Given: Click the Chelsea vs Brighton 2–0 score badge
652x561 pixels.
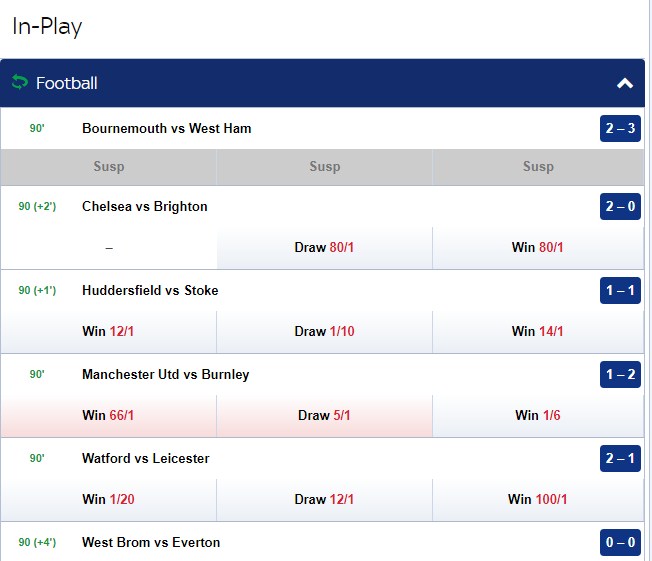Looking at the screenshot, I should pos(620,207).
